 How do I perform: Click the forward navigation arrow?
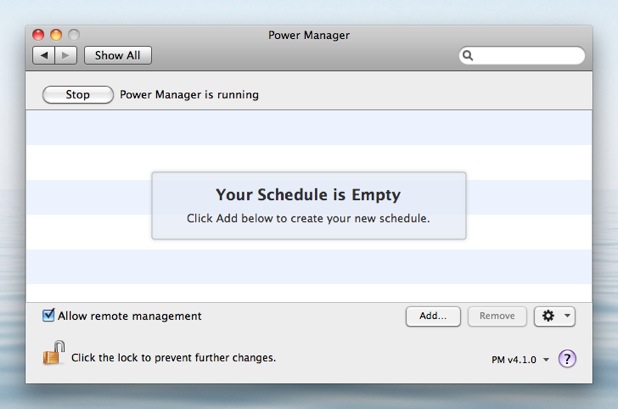66,56
